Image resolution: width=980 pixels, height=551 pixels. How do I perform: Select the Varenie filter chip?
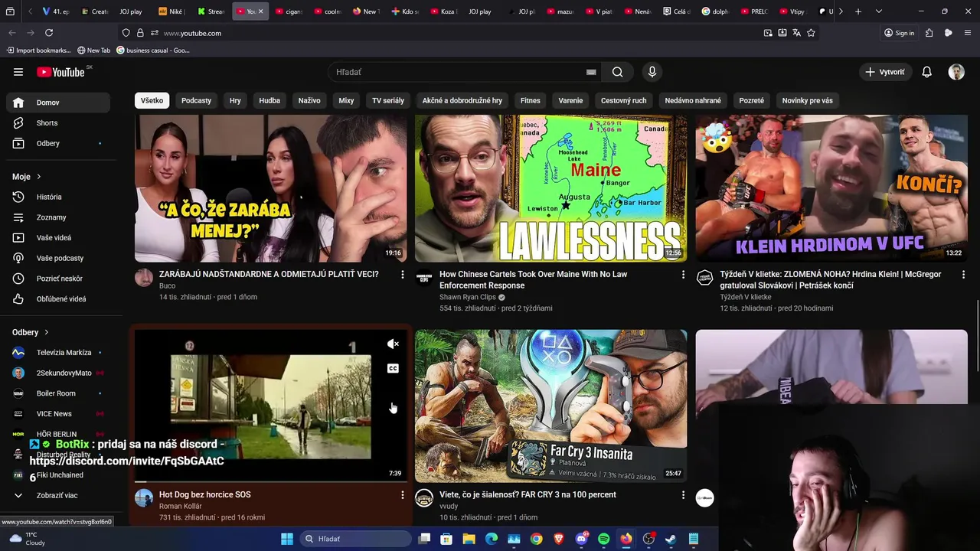pos(570,100)
